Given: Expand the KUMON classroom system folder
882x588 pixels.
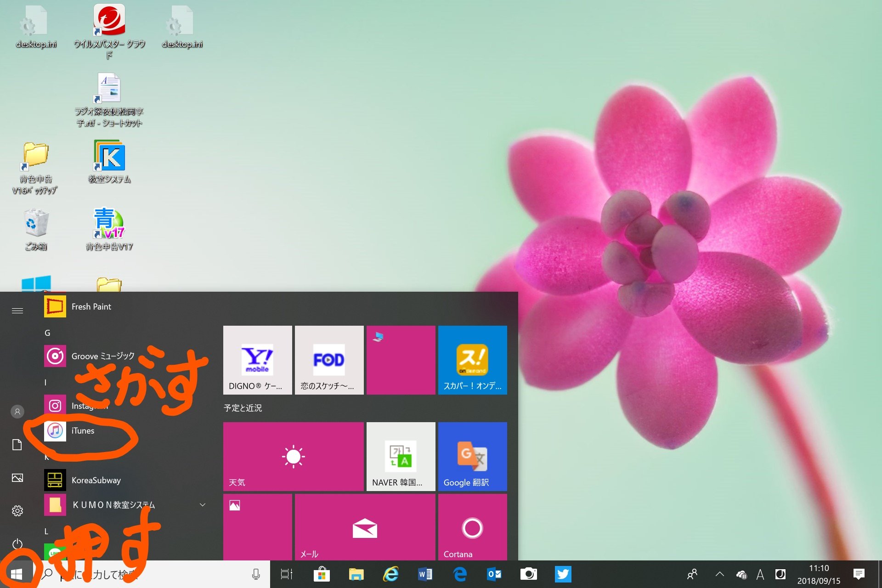Looking at the screenshot, I should coord(202,505).
